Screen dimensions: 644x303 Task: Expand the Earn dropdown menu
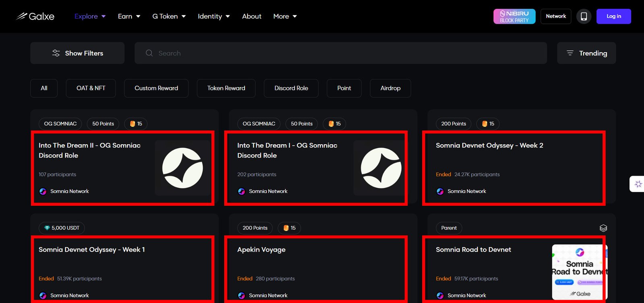coord(129,16)
